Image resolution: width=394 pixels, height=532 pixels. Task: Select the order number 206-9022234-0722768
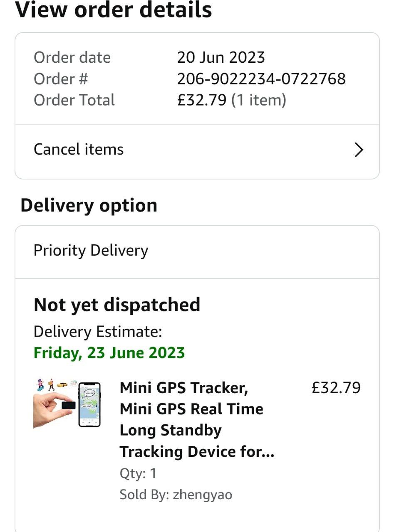coord(261,79)
